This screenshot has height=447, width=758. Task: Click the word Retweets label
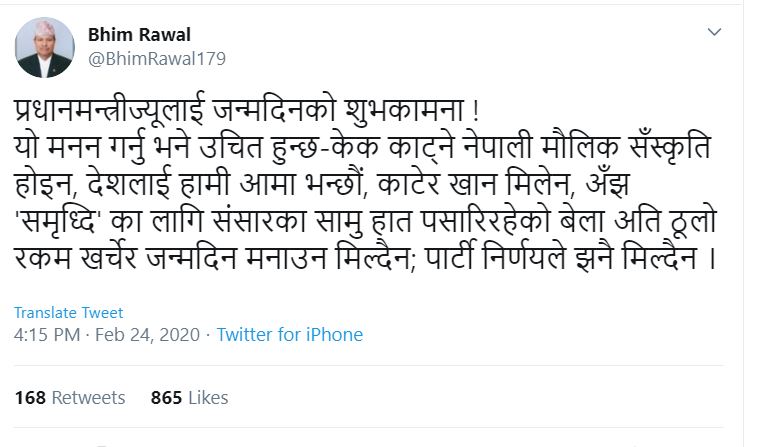pos(89,397)
